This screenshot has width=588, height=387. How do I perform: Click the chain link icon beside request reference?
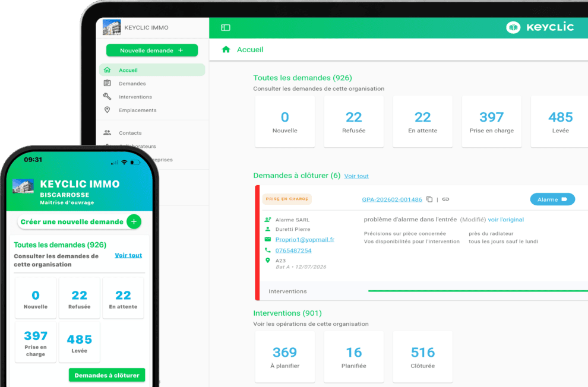[x=445, y=199]
